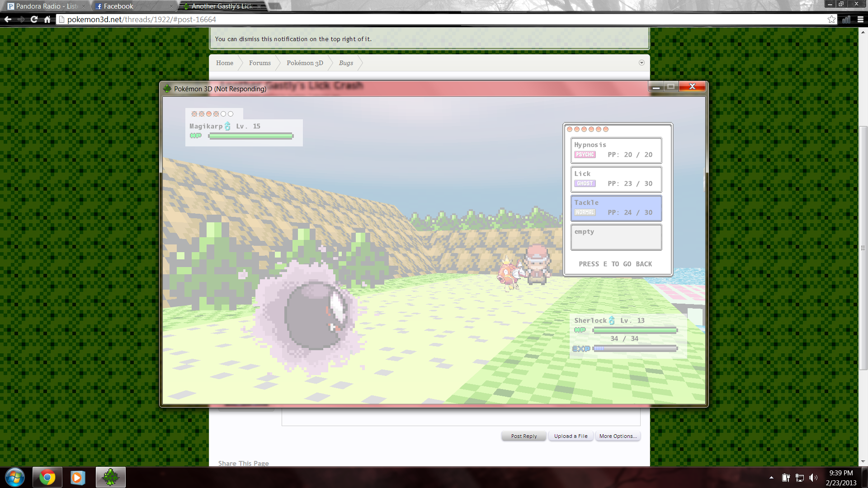Open the browser home page icon
This screenshot has width=868, height=488.
pyautogui.click(x=47, y=19)
